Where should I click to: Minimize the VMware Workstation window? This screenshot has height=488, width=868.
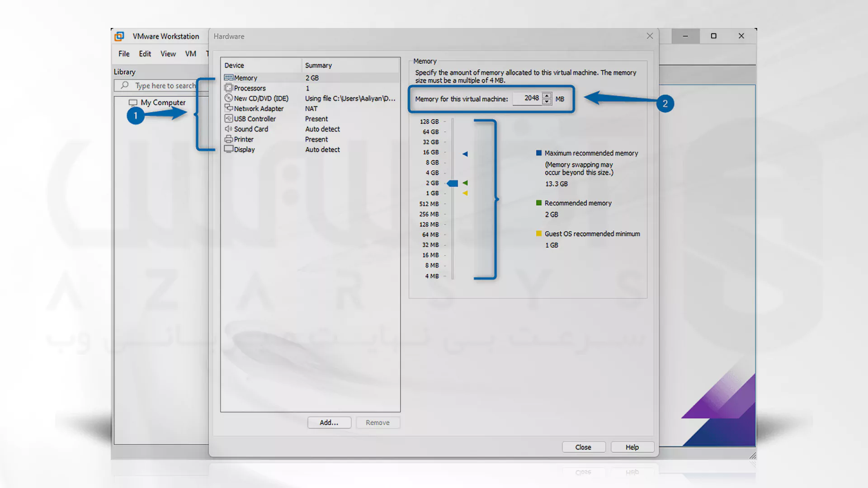[685, 36]
